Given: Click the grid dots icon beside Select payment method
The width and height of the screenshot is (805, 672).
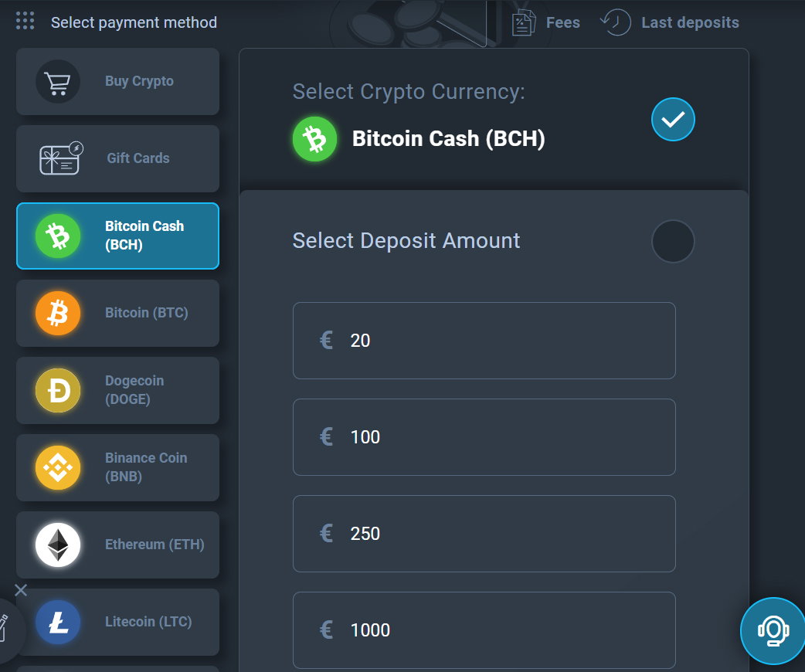Looking at the screenshot, I should (25, 21).
